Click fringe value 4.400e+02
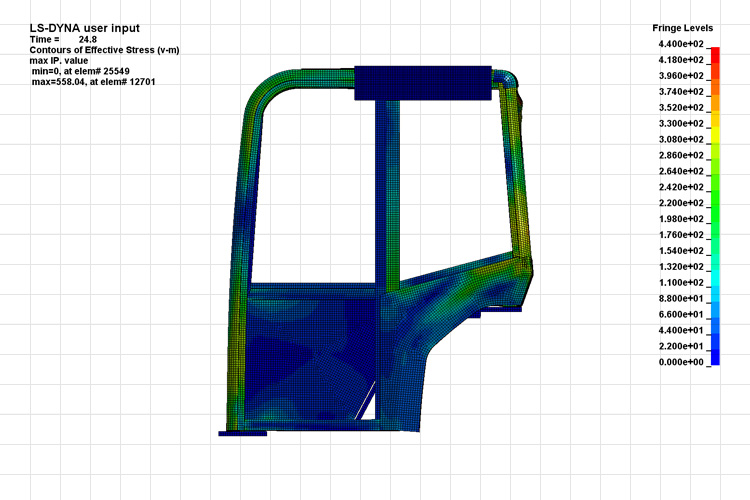This screenshot has width=750, height=500. pos(681,44)
